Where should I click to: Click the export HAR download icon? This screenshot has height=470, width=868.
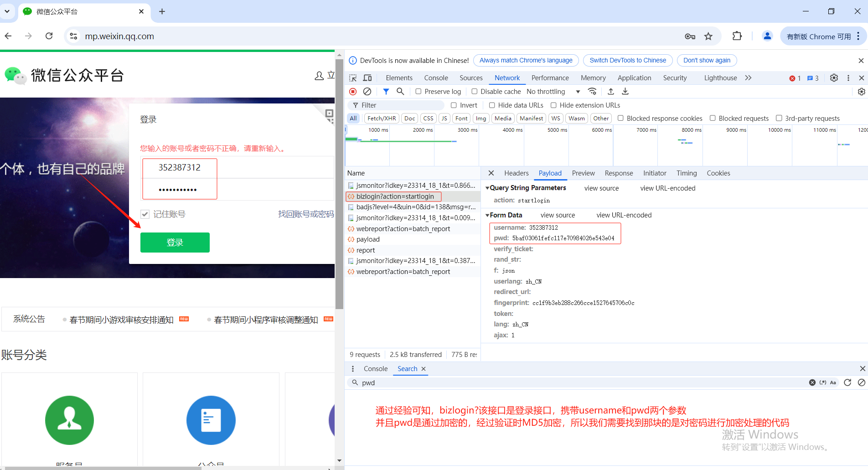[x=625, y=92]
